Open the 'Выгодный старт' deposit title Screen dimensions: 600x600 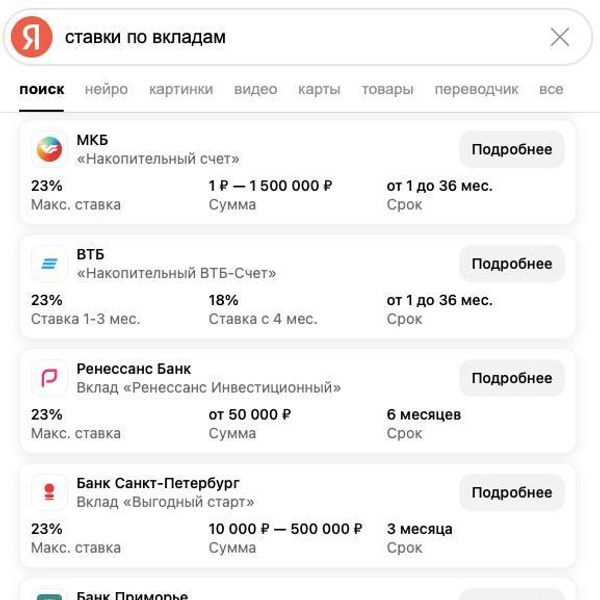[x=165, y=502]
